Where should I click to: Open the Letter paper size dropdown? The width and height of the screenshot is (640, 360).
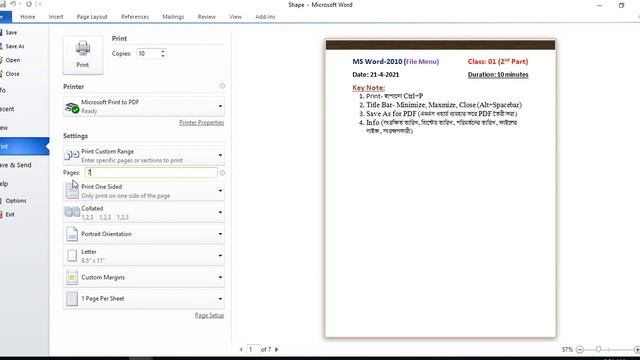click(x=144, y=256)
